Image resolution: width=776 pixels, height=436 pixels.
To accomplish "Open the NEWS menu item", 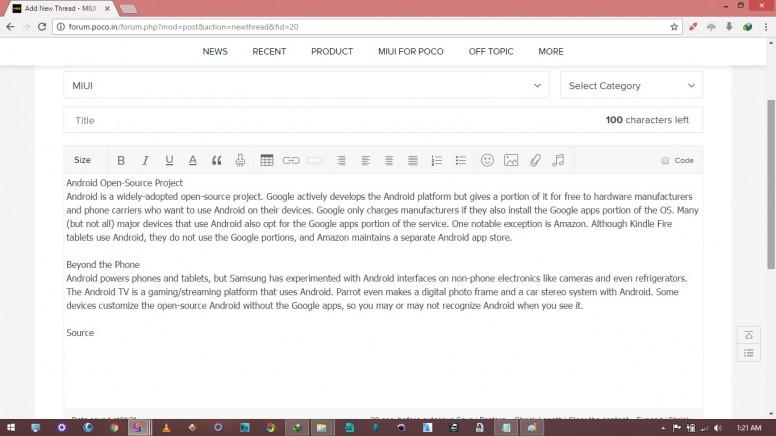I will pos(215,51).
